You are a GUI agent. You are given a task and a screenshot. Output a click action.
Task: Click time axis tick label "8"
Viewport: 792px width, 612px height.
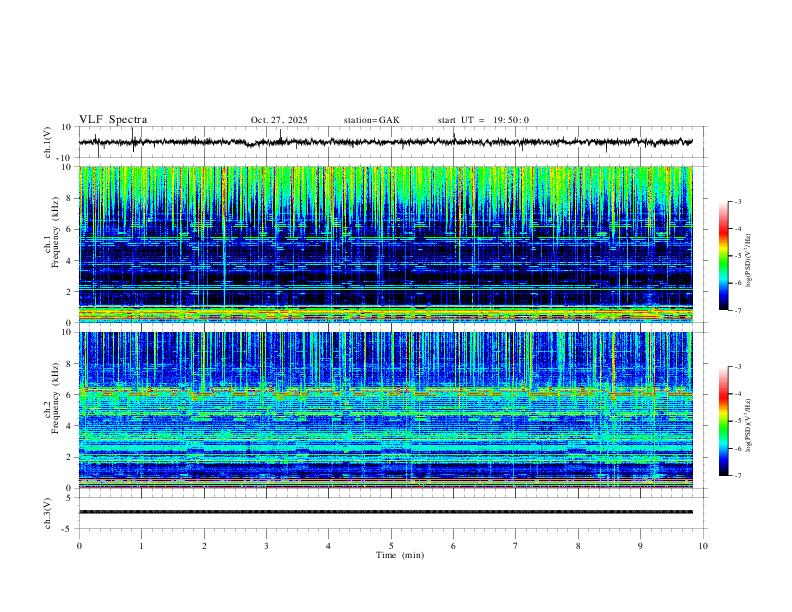pos(578,546)
